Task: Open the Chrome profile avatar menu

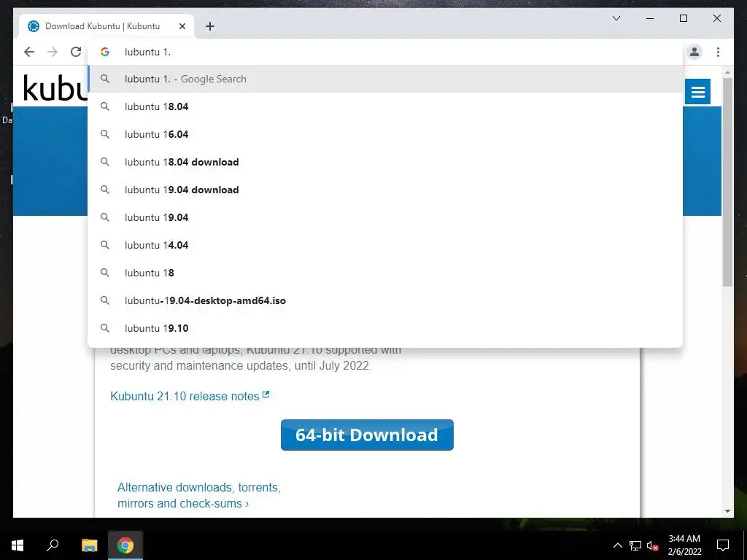Action: pos(694,52)
